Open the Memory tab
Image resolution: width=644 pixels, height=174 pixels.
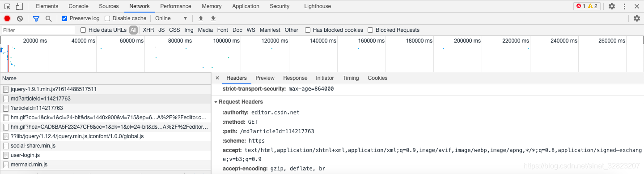point(212,6)
